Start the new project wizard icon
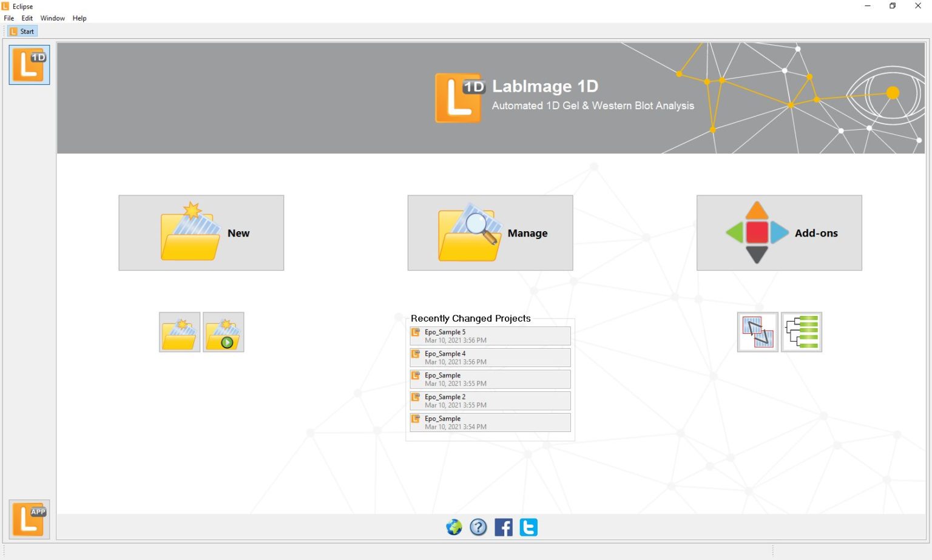This screenshot has width=932, height=560. point(223,332)
